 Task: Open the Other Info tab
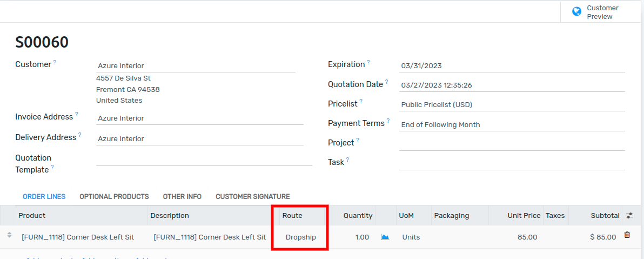tap(183, 196)
